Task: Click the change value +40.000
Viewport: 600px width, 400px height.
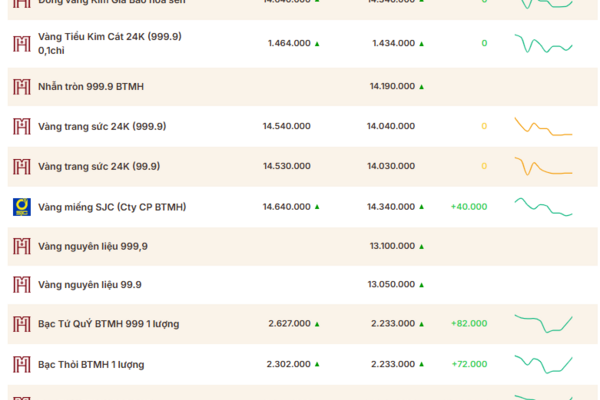Action: coord(469,207)
